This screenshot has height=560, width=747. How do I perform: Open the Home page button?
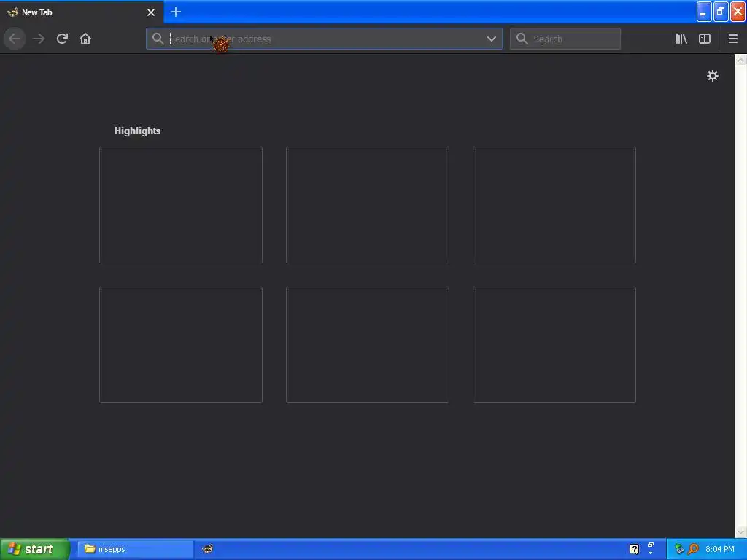[85, 39]
